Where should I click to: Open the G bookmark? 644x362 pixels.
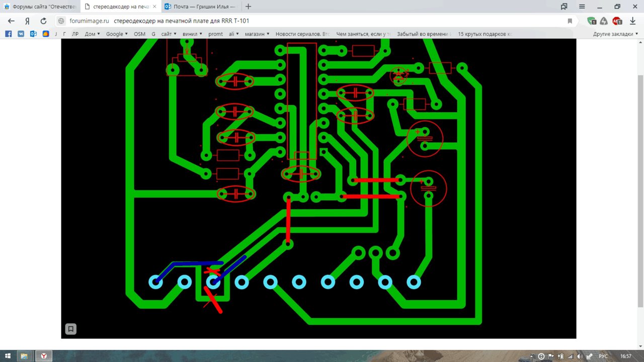(x=153, y=34)
